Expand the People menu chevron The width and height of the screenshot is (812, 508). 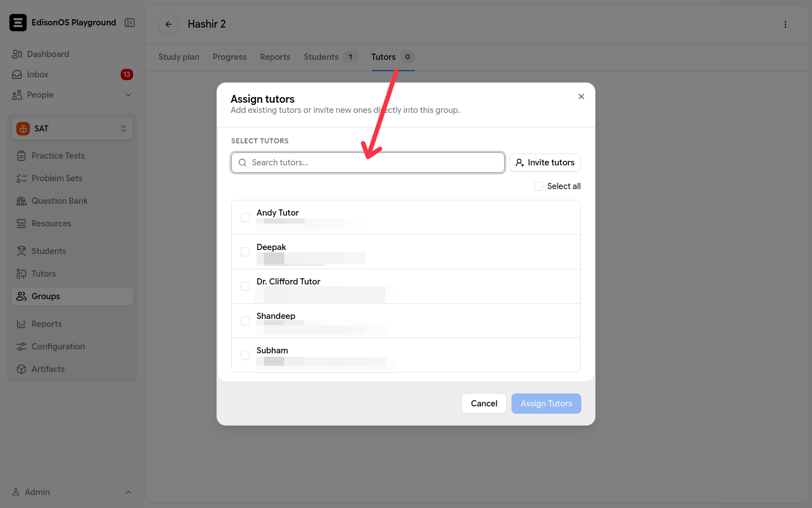(x=129, y=95)
